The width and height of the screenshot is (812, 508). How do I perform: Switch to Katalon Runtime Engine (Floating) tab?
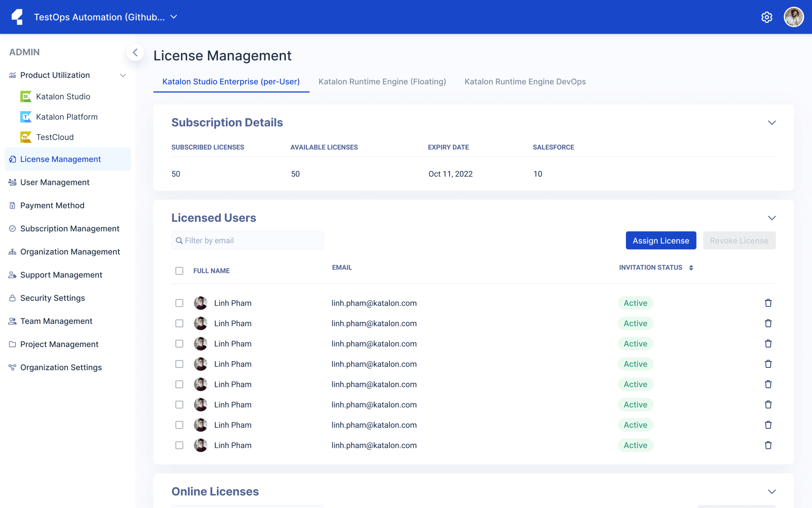pyautogui.click(x=382, y=82)
